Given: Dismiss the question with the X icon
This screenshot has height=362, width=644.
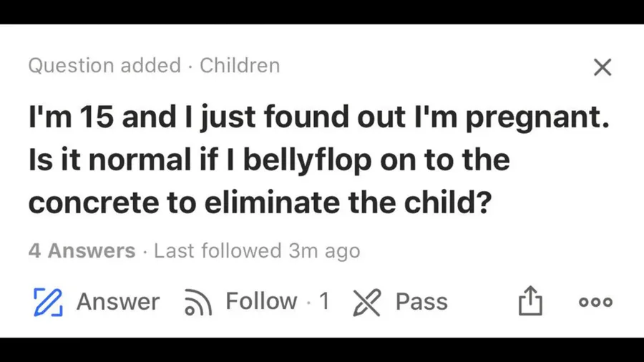Looking at the screenshot, I should click(602, 67).
